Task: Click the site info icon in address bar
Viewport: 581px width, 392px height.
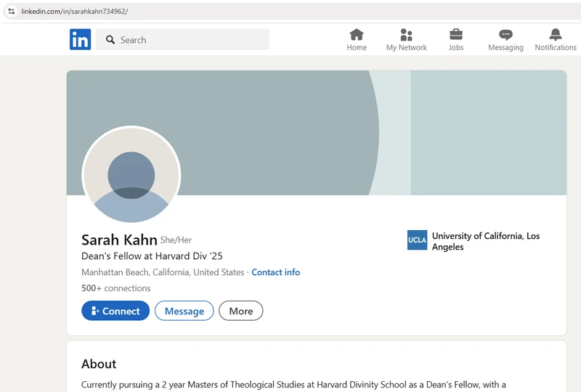Action: pos(12,12)
